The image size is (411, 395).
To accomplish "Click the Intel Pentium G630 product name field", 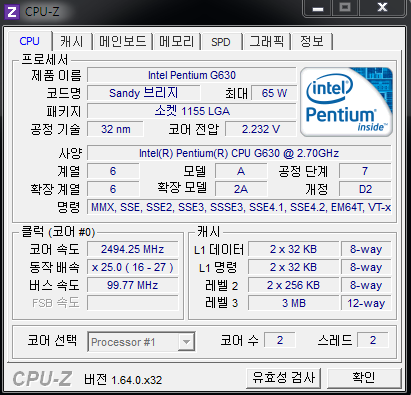I will pos(192,75).
